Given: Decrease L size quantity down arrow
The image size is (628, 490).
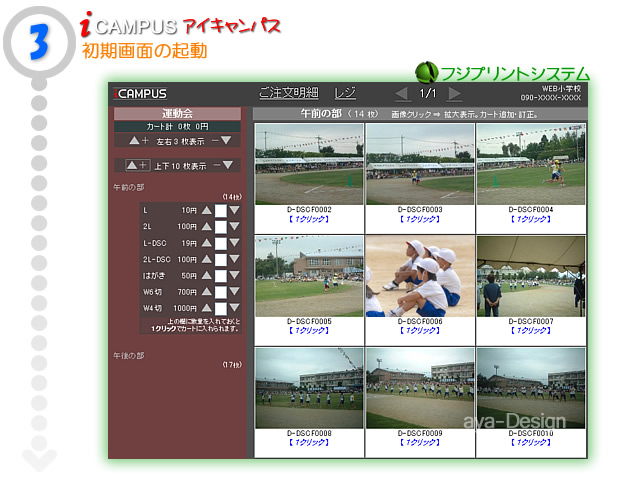Looking at the screenshot, I should [x=235, y=210].
